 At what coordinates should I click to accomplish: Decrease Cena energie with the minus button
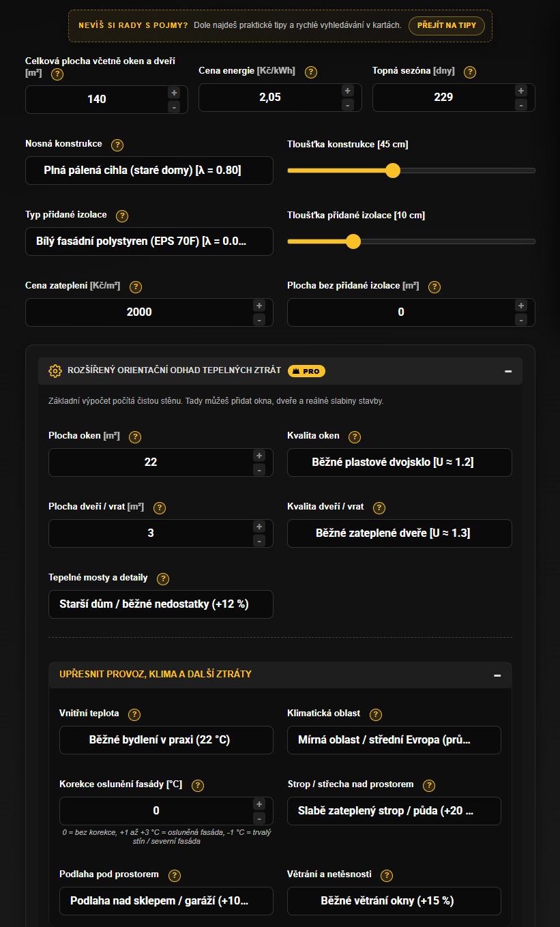(x=347, y=104)
